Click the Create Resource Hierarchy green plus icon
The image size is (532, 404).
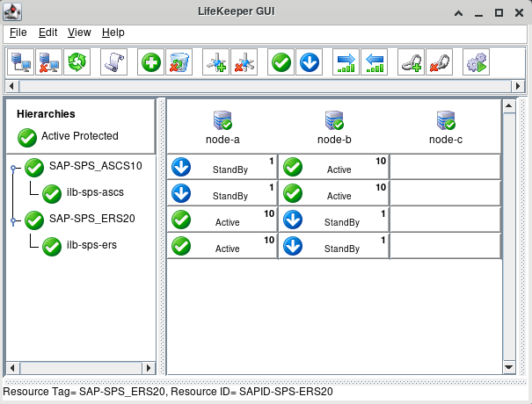[x=151, y=62]
